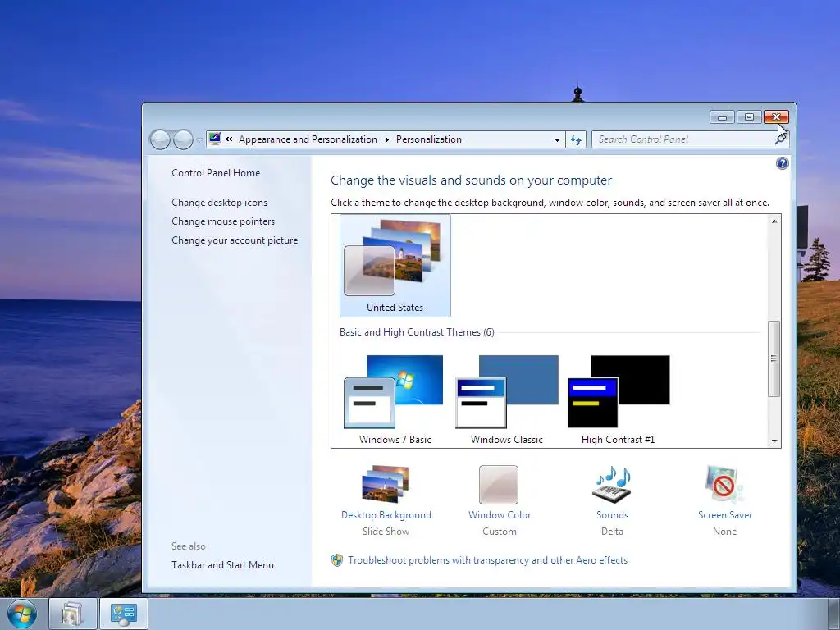Apply the High Contrast #1 theme
The width and height of the screenshot is (840, 630).
click(619, 399)
